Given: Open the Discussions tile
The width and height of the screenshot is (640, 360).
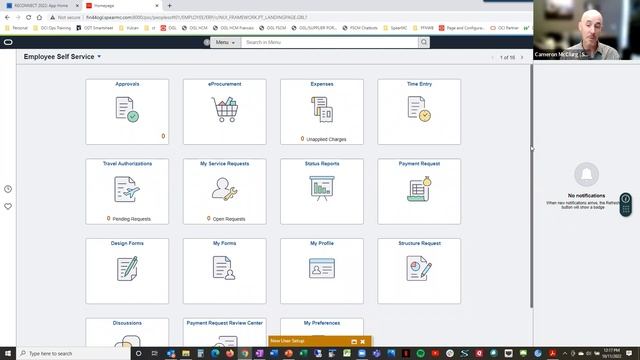Looking at the screenshot, I should 127,332.
